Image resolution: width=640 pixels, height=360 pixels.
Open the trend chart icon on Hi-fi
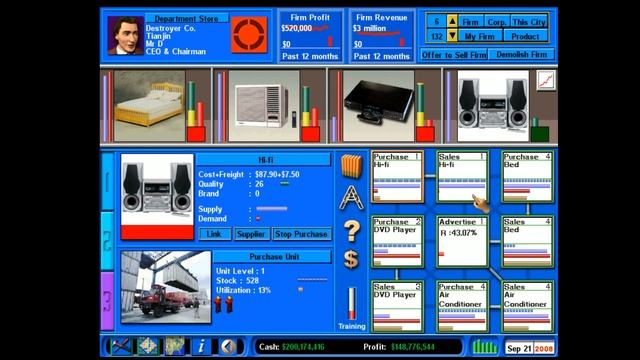[546, 80]
